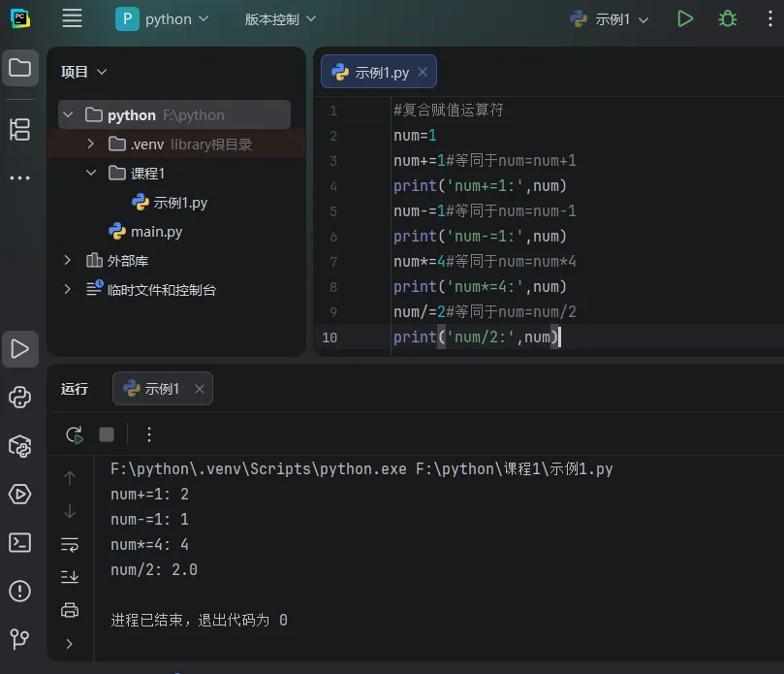
Task: Collapse the python root folder
Action: click(68, 114)
